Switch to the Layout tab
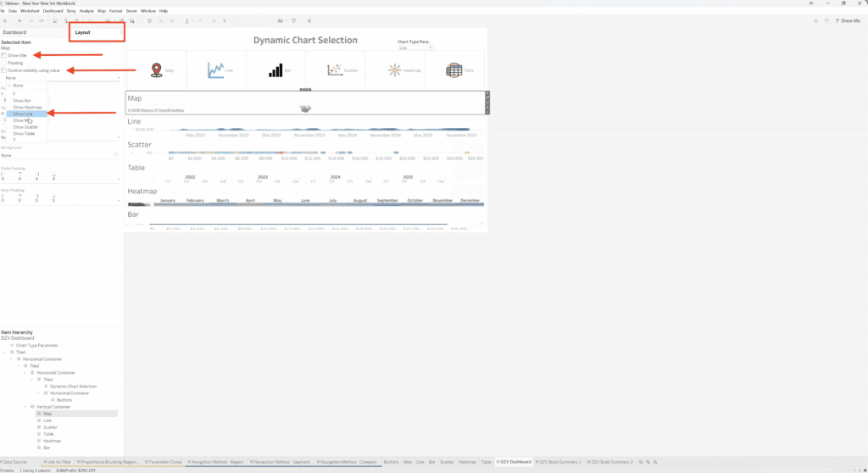 click(97, 32)
